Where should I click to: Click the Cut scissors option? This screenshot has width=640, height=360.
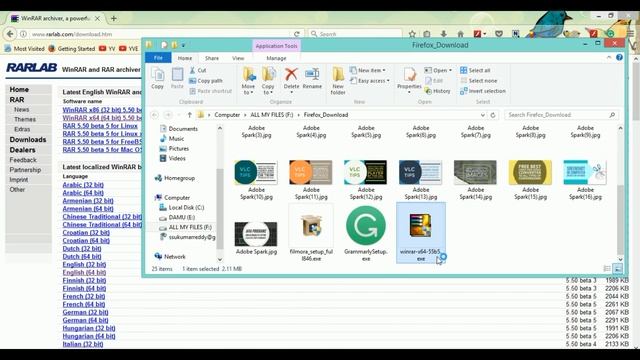point(198,70)
